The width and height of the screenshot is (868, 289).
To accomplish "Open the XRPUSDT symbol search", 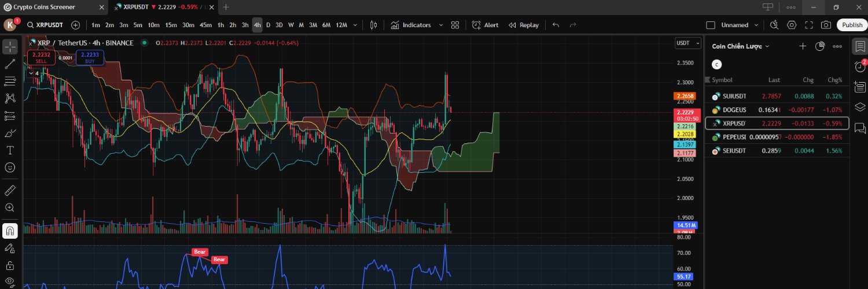I will pyautogui.click(x=45, y=25).
